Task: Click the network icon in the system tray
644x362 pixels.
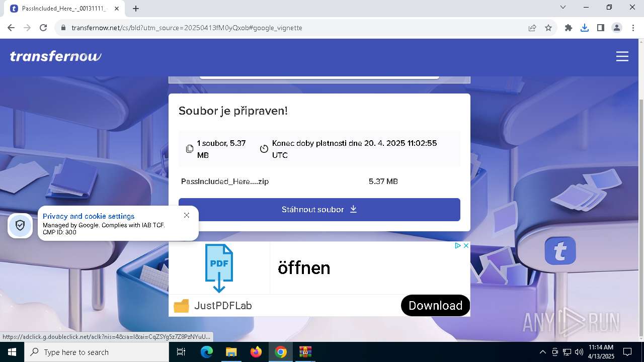Action: click(x=567, y=352)
